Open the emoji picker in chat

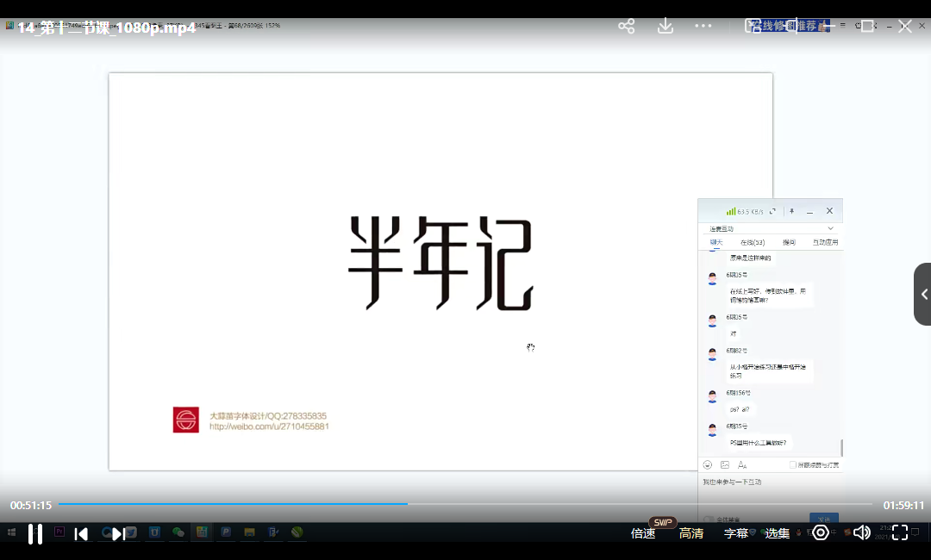[x=707, y=465]
